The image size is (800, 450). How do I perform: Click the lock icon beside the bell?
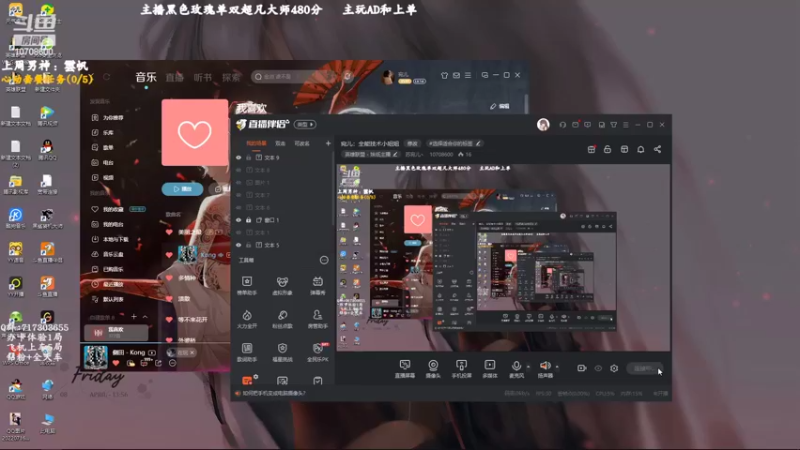608,149
